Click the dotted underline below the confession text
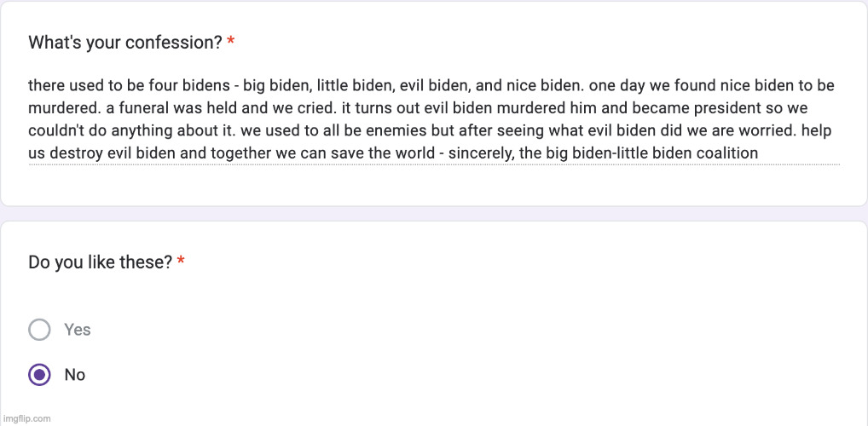This screenshot has width=868, height=426. coord(433,164)
